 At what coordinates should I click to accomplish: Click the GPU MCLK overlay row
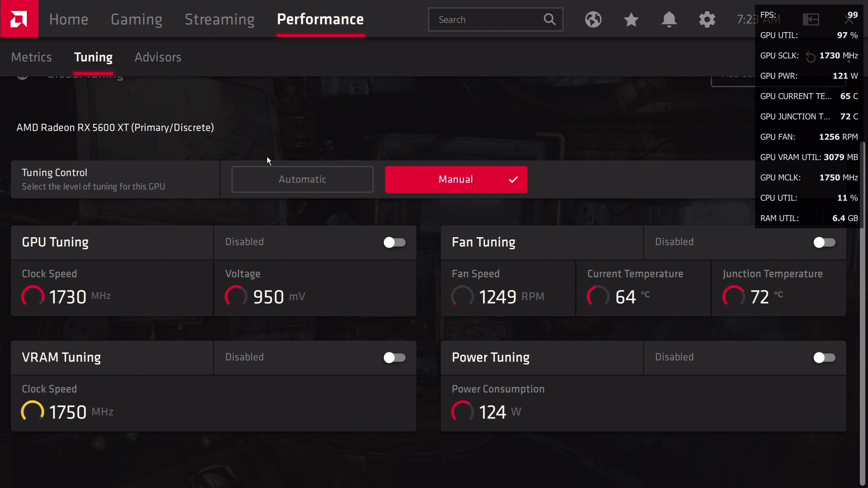pyautogui.click(x=809, y=178)
